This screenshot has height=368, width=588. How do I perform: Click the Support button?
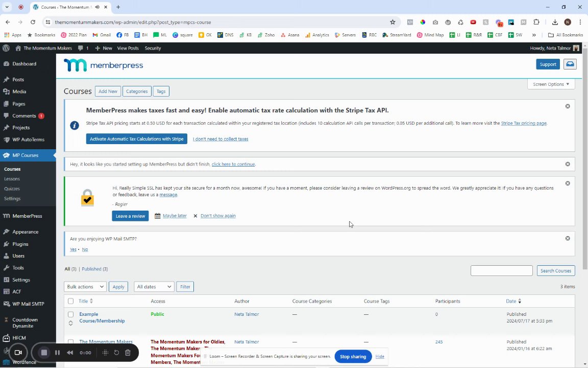coord(548,64)
